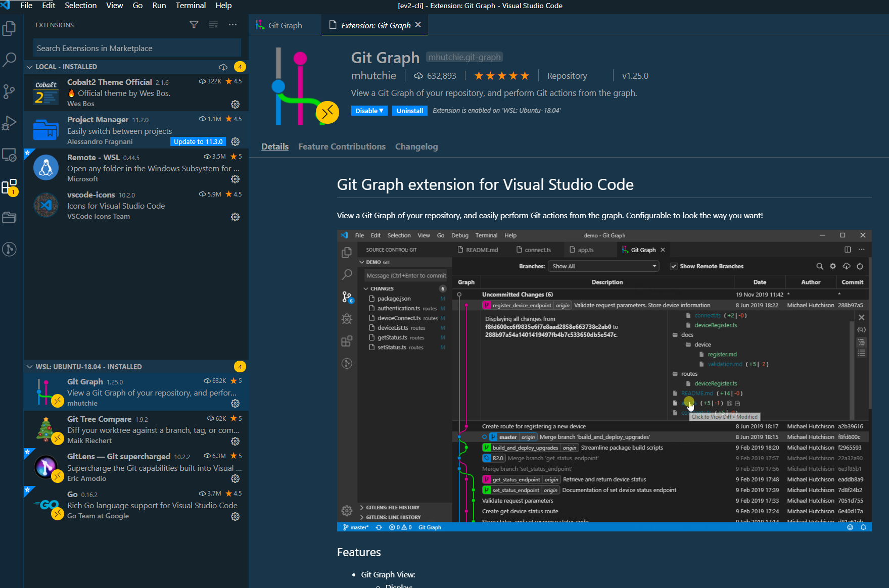889x588 pixels.
Task: Switch to the Git Graph editor tab
Action: pos(285,25)
